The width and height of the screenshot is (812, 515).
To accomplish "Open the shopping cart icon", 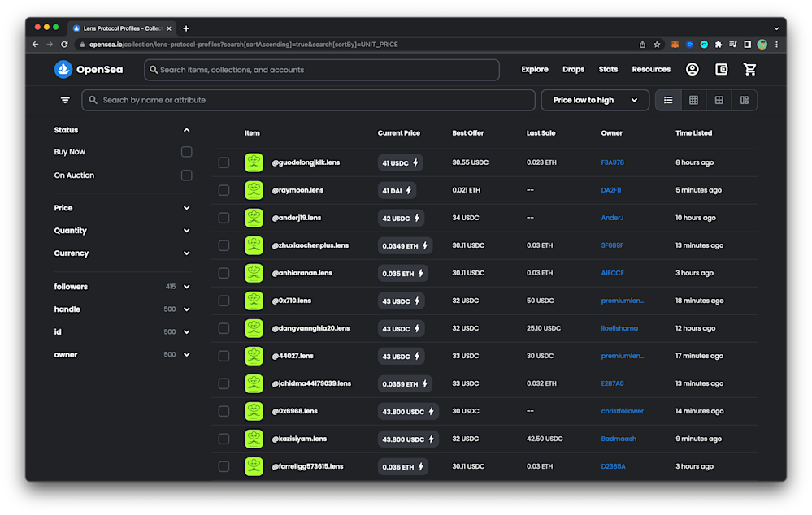I will pos(750,69).
